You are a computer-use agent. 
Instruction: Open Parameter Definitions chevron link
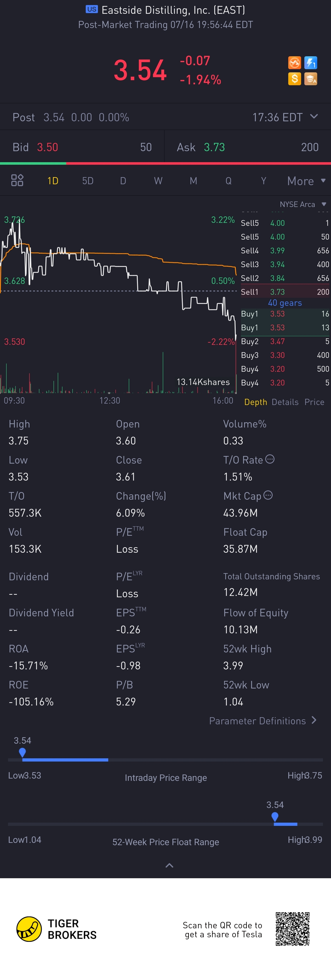(263, 721)
